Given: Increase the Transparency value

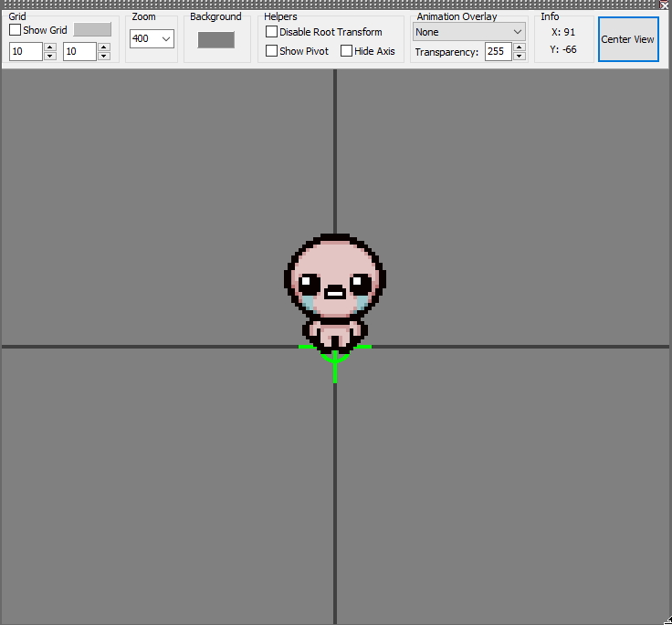Looking at the screenshot, I should pos(519,47).
